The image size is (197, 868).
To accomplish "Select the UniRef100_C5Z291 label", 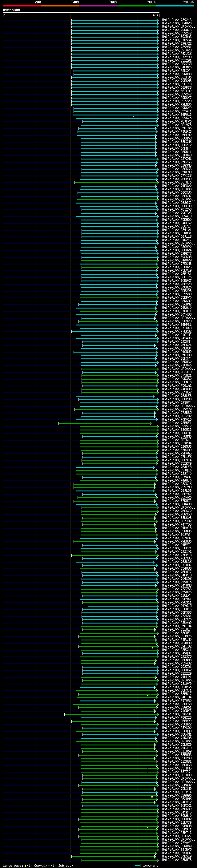I will pos(177,60).
